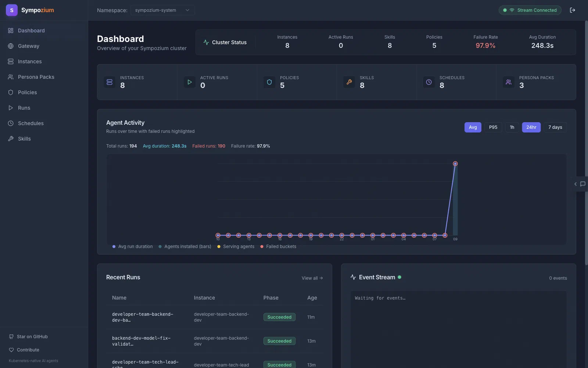Image resolution: width=588 pixels, height=368 pixels.
Task: Set chart range to 24hr
Action: pyautogui.click(x=531, y=127)
